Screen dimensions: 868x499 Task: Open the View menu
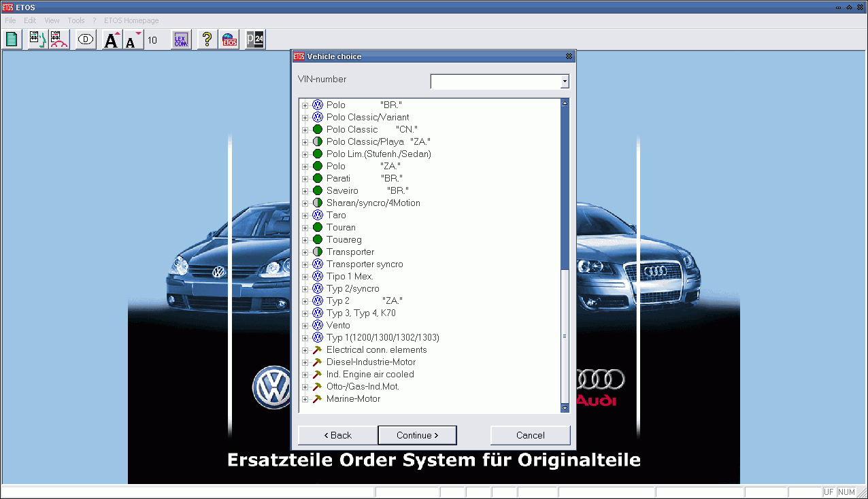pyautogui.click(x=52, y=20)
